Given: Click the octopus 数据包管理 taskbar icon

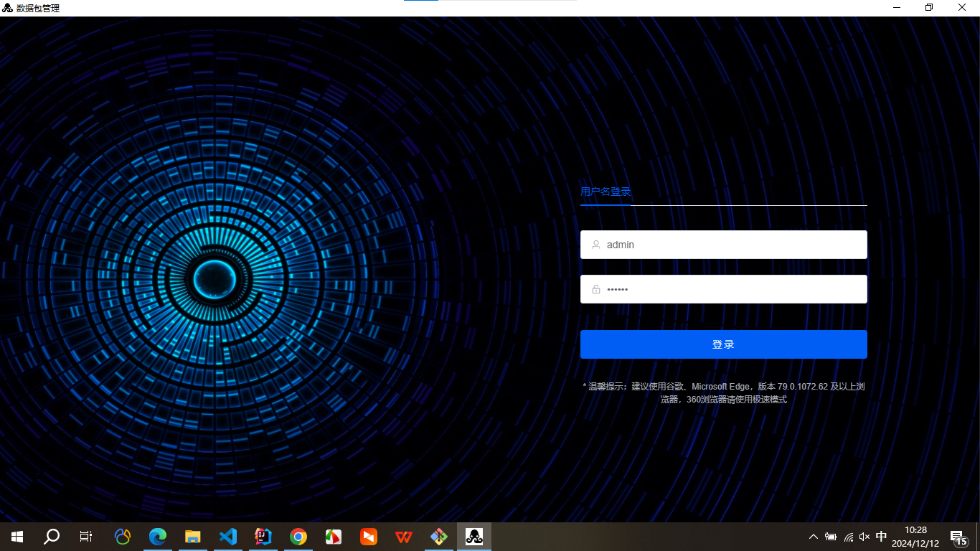Looking at the screenshot, I should coord(474,537).
